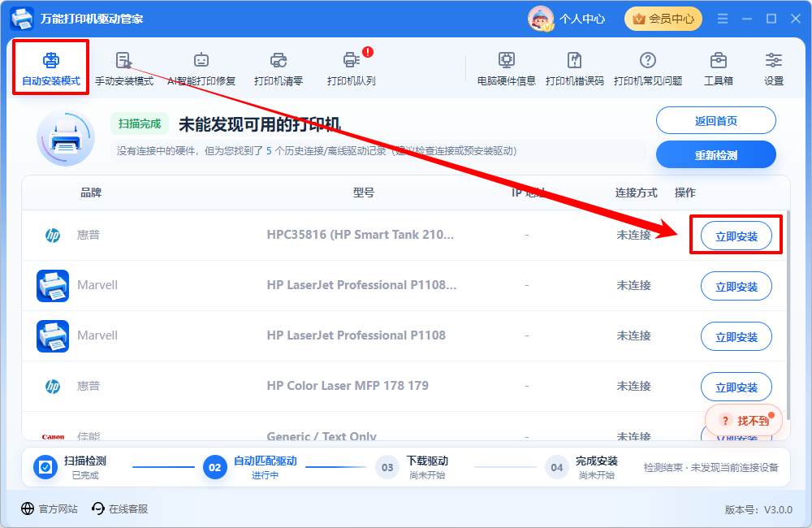Click the large scanning printer illustration
Viewport: 812px width, 528px height.
[x=66, y=138]
